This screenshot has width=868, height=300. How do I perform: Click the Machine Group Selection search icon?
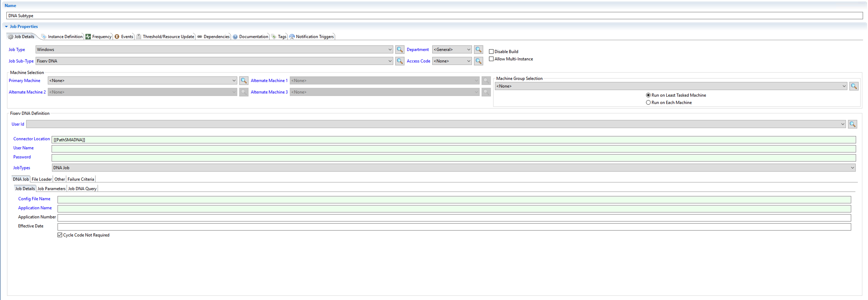pyautogui.click(x=854, y=86)
